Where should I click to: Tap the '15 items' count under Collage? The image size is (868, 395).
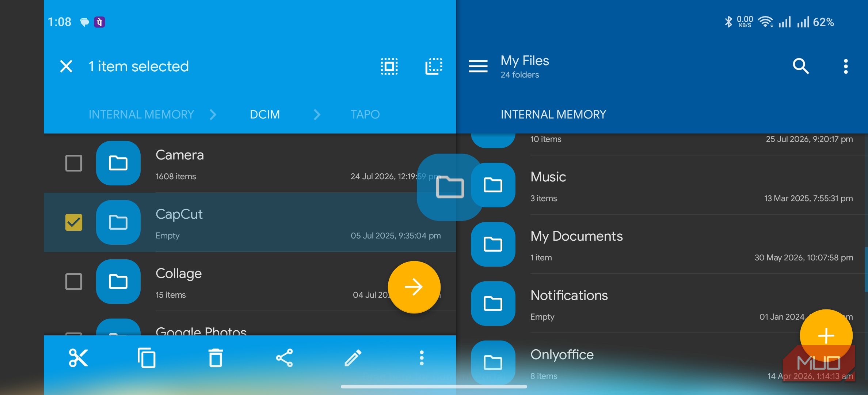click(171, 295)
